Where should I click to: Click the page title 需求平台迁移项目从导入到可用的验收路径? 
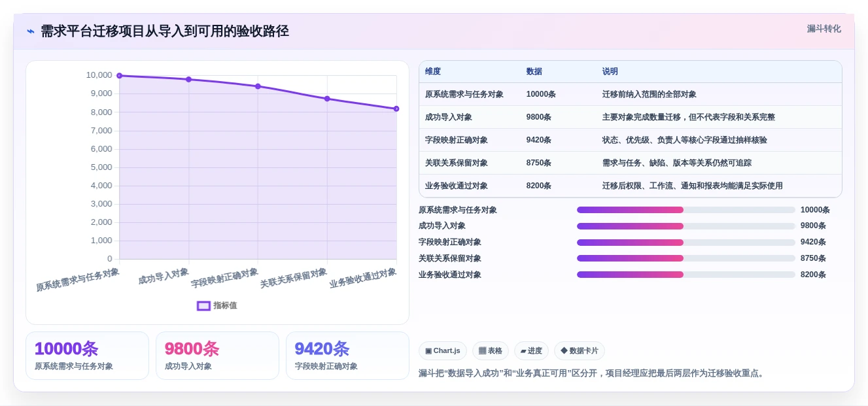pyautogui.click(x=165, y=31)
